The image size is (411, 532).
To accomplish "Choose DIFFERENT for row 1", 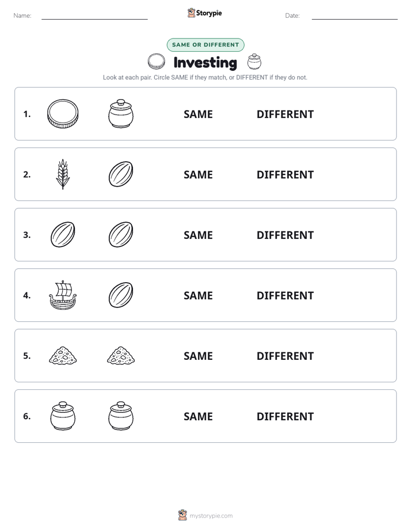I will (285, 115).
